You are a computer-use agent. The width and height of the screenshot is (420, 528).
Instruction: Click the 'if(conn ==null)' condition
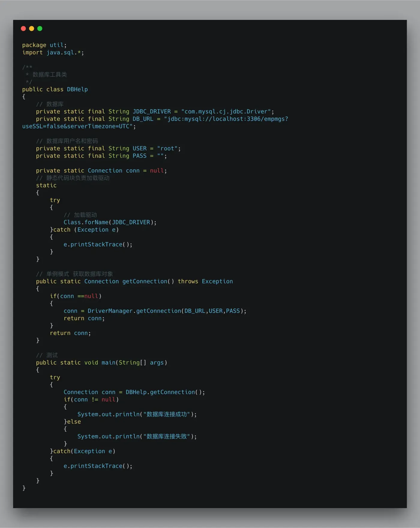click(x=76, y=296)
